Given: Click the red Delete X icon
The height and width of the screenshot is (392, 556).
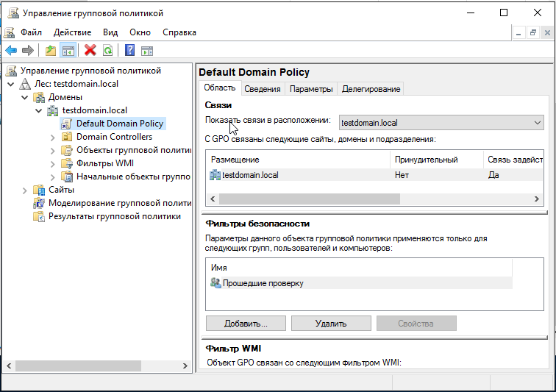Looking at the screenshot, I should pos(90,50).
